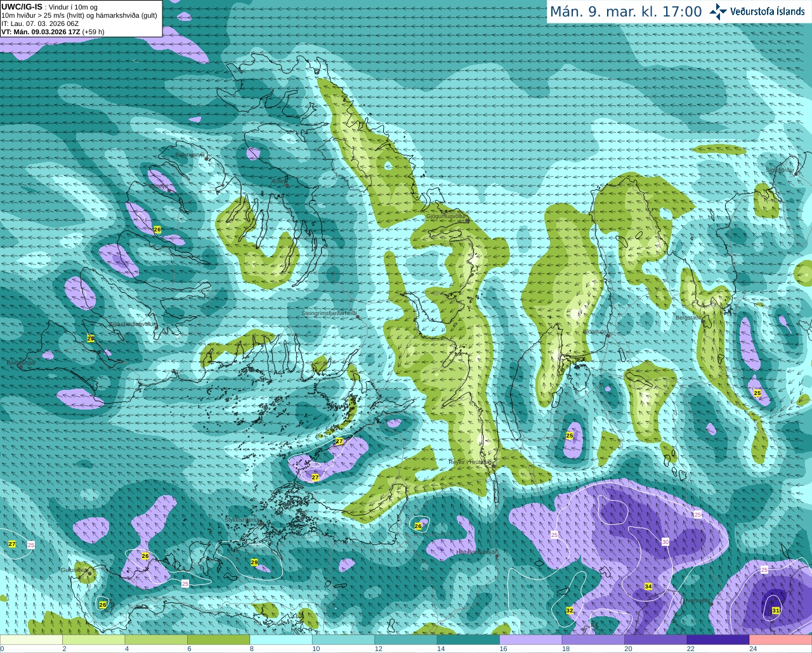Viewport: 812px width, 653px height.
Task: Click the 18–20 m/s legend swatch
Action: pos(593,640)
